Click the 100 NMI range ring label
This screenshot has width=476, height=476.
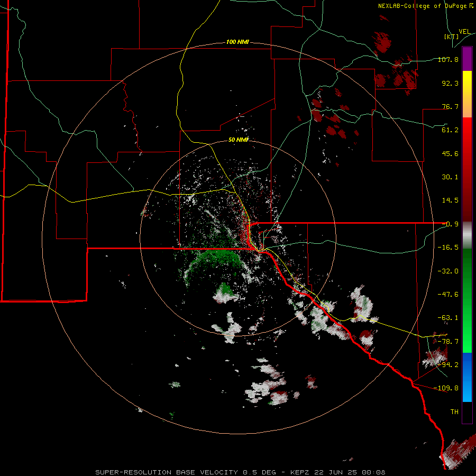pos(237,42)
